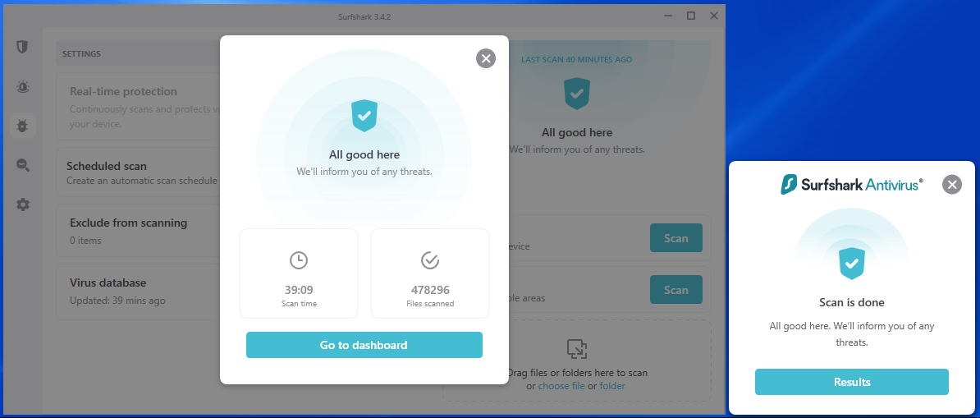Click the Files scanned checkmark icon

pos(430,260)
